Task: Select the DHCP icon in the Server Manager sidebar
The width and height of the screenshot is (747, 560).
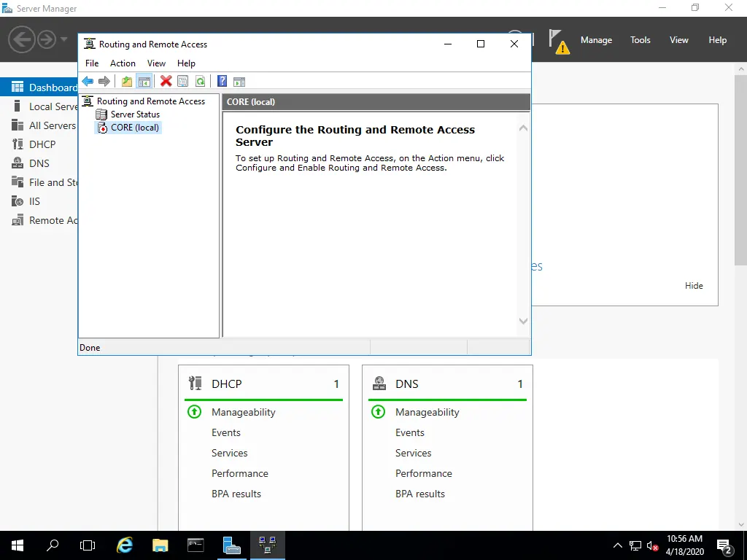Action: coord(18,144)
